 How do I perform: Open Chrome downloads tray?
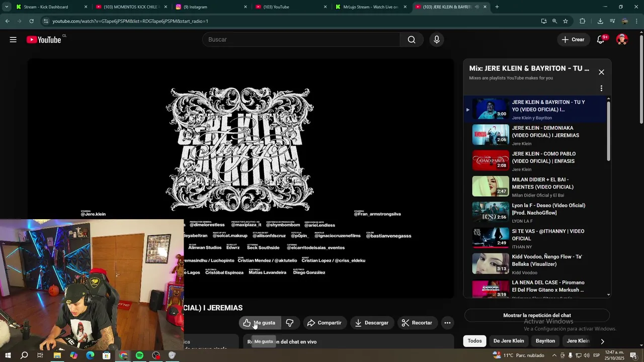600,21
